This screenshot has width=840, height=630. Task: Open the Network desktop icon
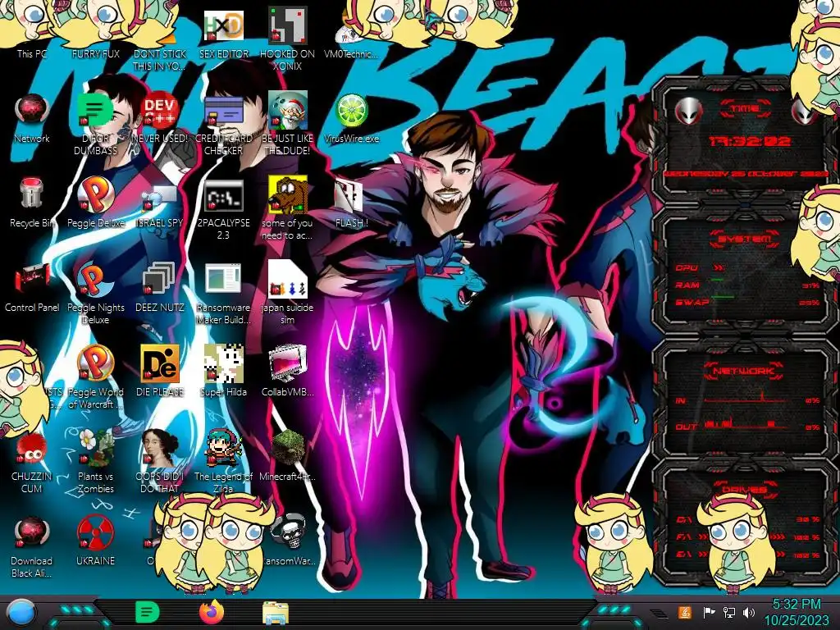coord(32,111)
